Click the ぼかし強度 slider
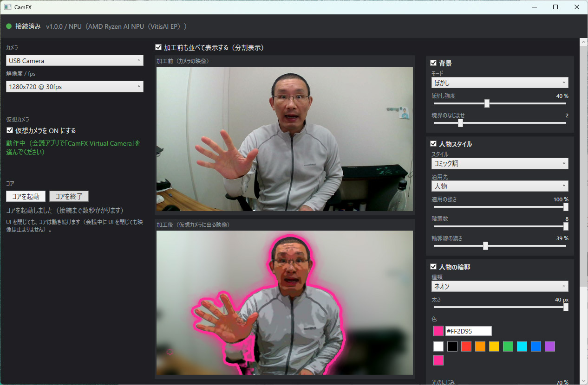588x385 pixels. (500, 103)
